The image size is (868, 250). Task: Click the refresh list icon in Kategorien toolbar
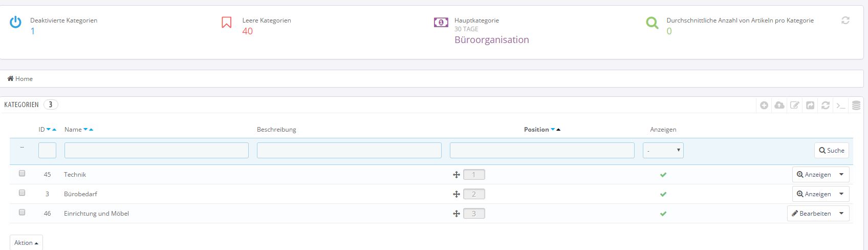(826, 105)
